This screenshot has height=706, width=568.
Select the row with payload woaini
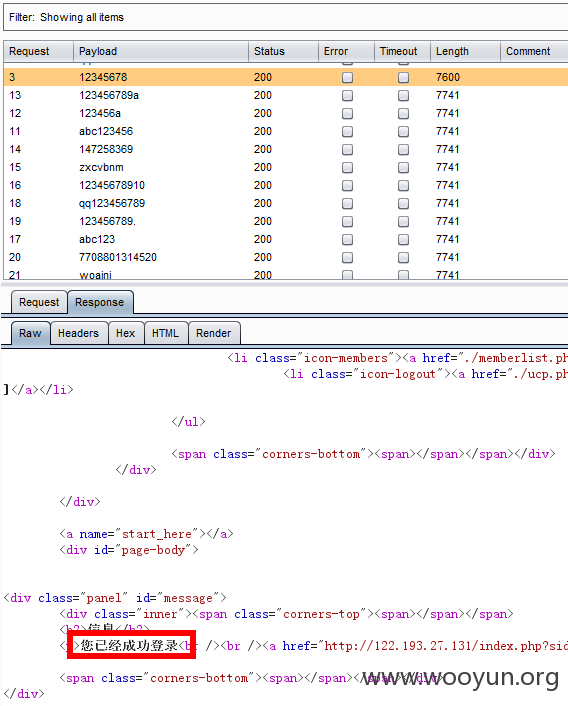point(286,273)
